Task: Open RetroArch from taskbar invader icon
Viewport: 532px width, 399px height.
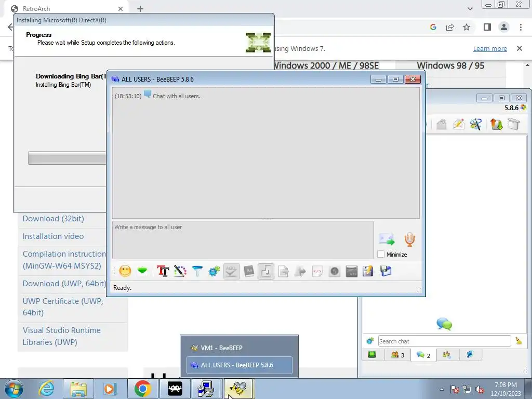Action: (x=175, y=389)
